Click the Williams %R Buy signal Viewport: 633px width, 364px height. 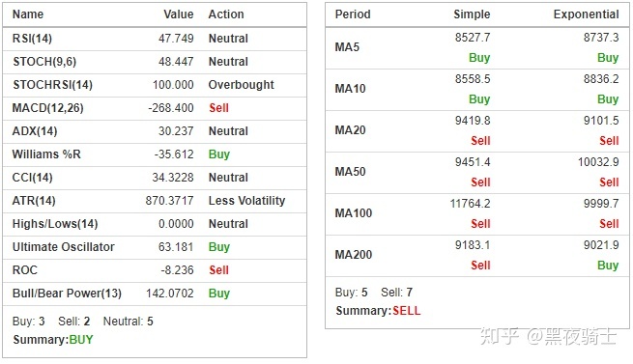(x=219, y=154)
